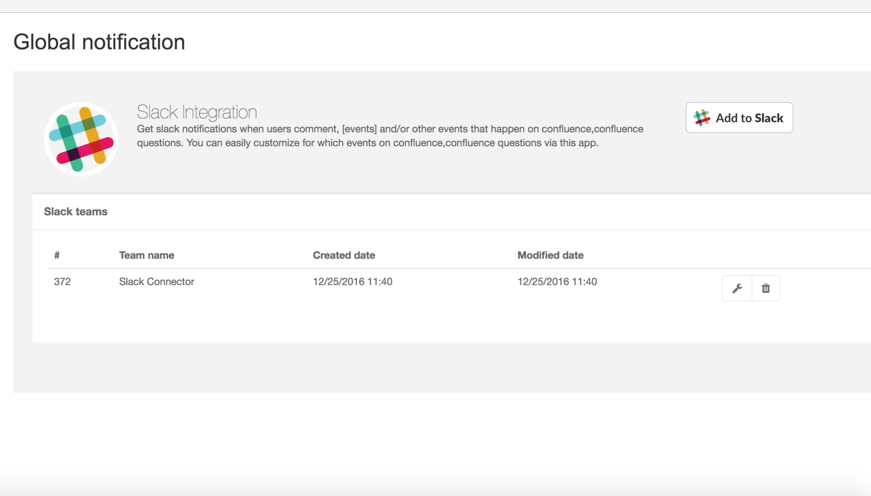This screenshot has height=496, width=871.
Task: Click the Modified date column header
Action: point(550,255)
